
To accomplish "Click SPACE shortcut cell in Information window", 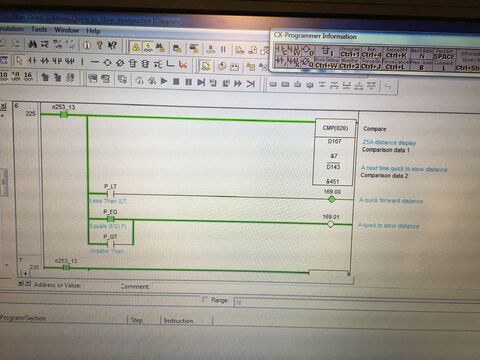I will click(444, 55).
